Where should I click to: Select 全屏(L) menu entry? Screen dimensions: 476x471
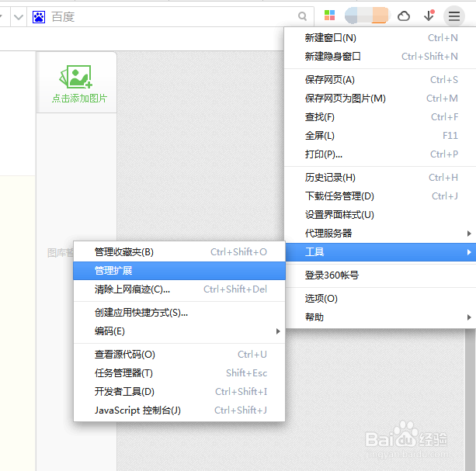click(380, 136)
